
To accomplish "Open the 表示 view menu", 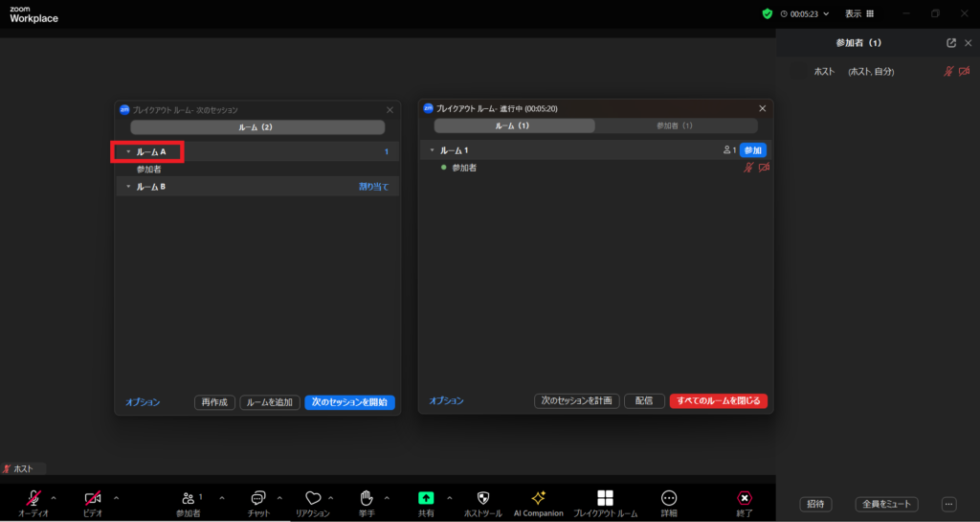I will [858, 13].
